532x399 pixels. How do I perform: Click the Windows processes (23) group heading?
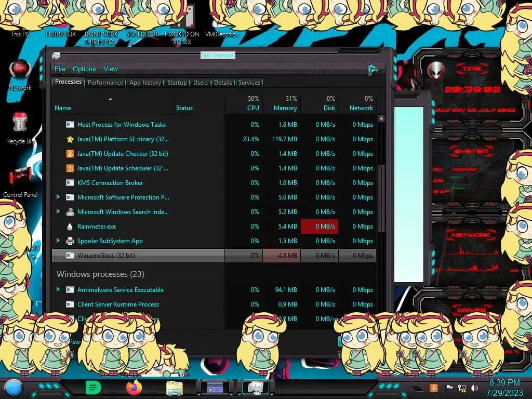[x=100, y=274]
